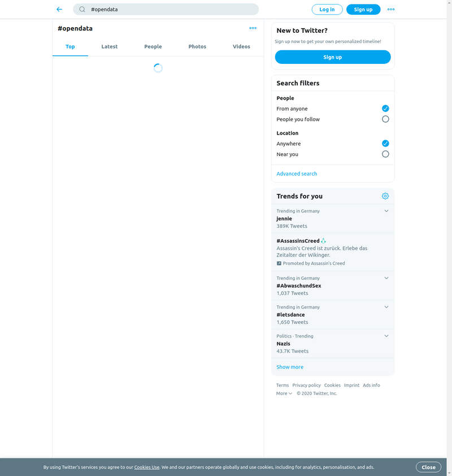The image size is (452, 476).
Task: Open the more menu beside #opendata heading
Action: (253, 28)
